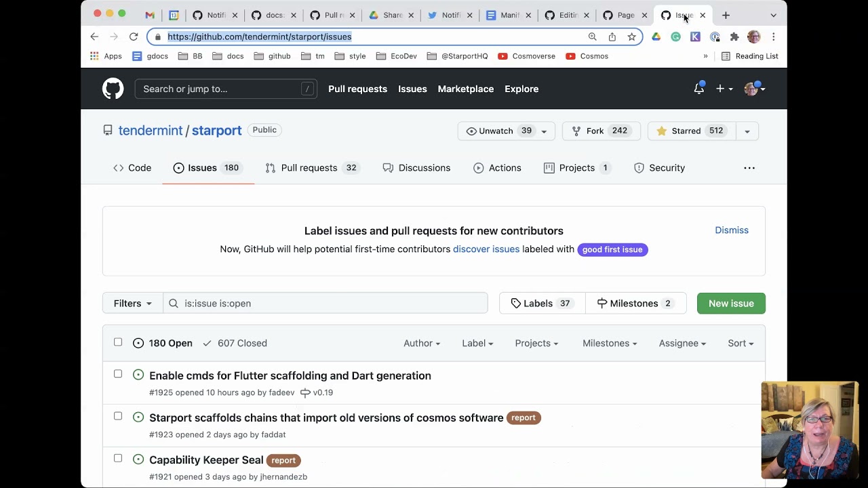The image size is (868, 488).
Task: Open Chrome three-dot menu
Action: coord(774,37)
